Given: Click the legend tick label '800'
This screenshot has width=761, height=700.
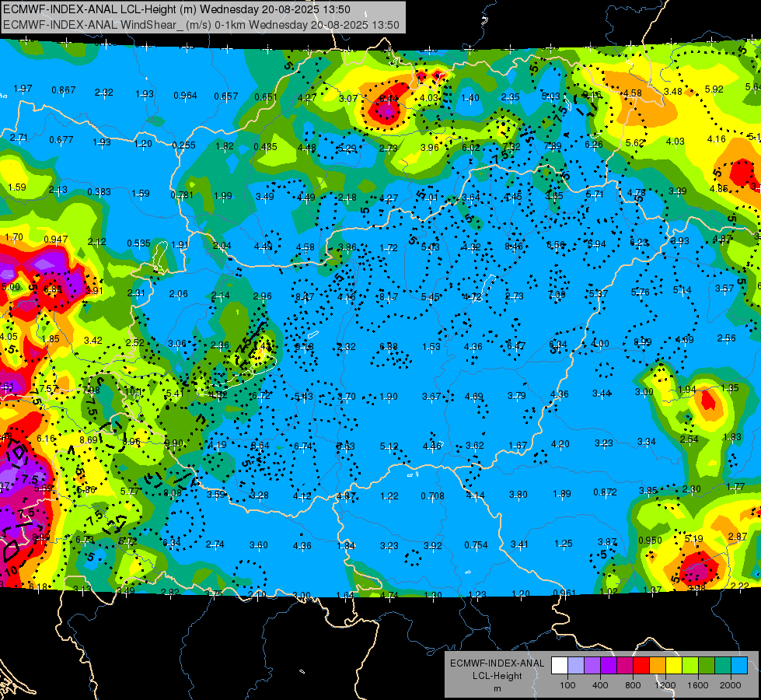Looking at the screenshot, I should coord(633,685).
